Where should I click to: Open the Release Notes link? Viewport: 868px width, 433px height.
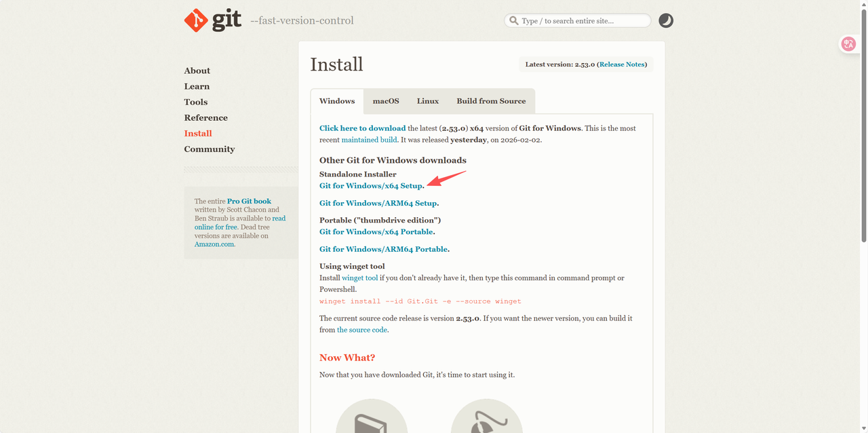click(621, 64)
